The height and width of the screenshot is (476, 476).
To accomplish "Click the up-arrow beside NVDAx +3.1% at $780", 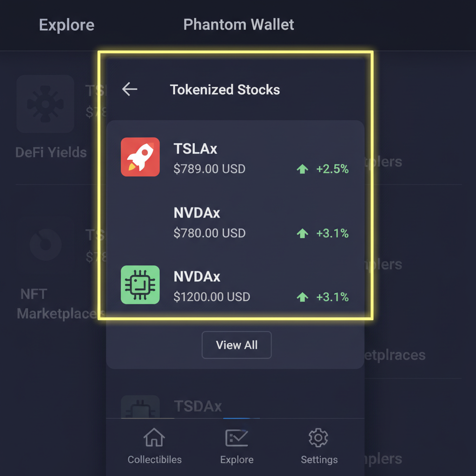I will click(303, 233).
